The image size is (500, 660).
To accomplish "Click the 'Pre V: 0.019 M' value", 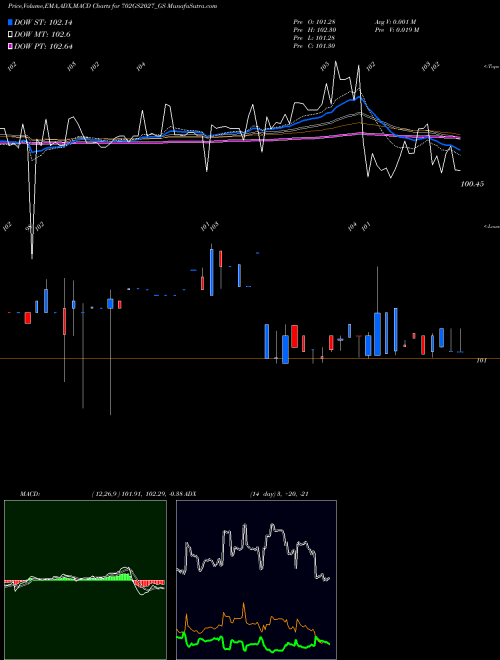I will tap(397, 30).
